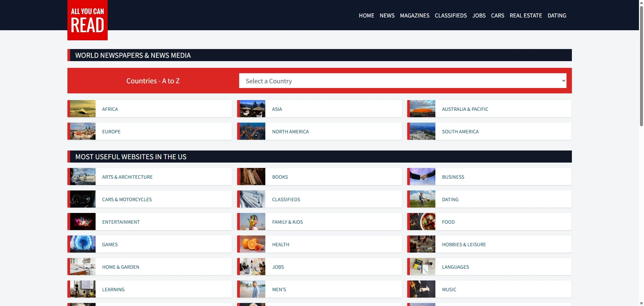Open the Men's category link

(x=279, y=290)
